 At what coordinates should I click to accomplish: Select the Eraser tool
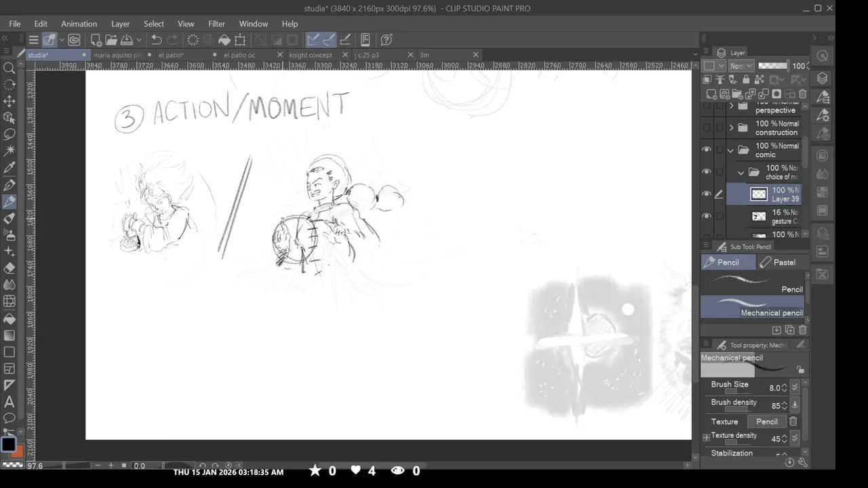click(9, 268)
